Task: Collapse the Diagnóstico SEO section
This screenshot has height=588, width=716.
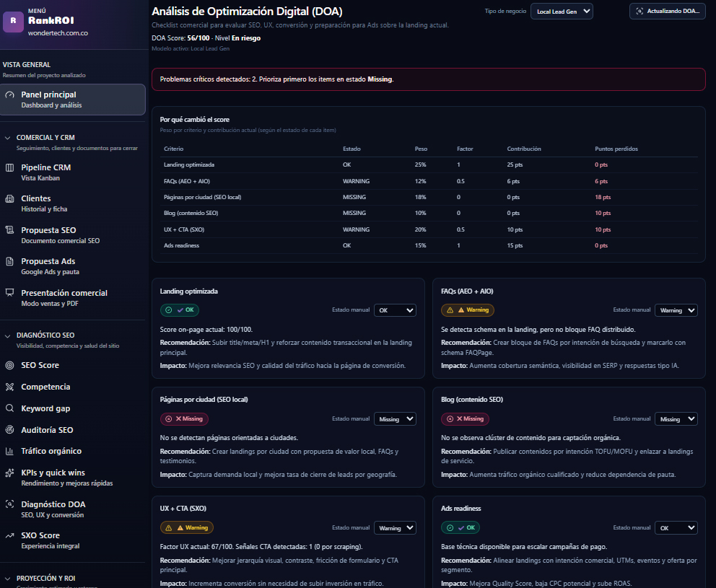Action: (x=7, y=336)
